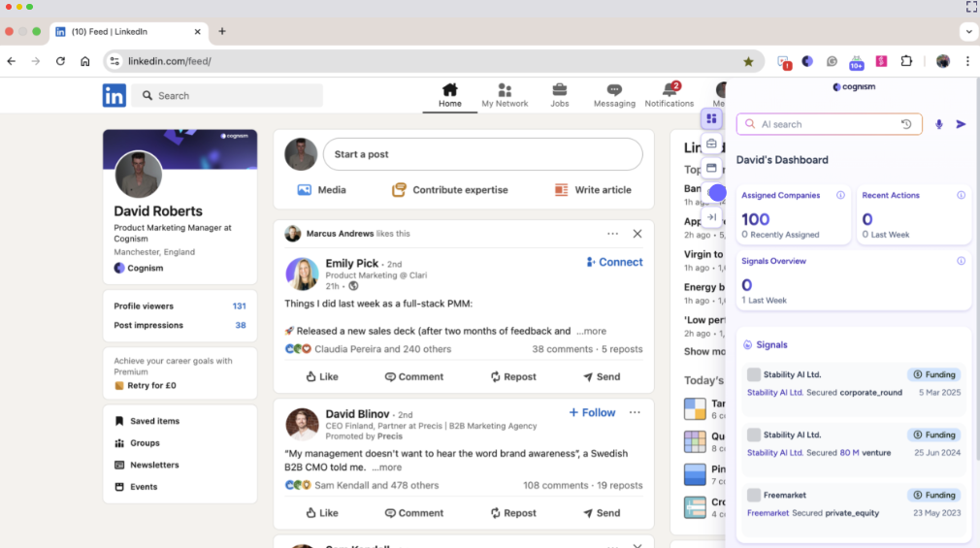Expand Emily Pick post with ...more
The width and height of the screenshot is (980, 548).
coord(591,331)
